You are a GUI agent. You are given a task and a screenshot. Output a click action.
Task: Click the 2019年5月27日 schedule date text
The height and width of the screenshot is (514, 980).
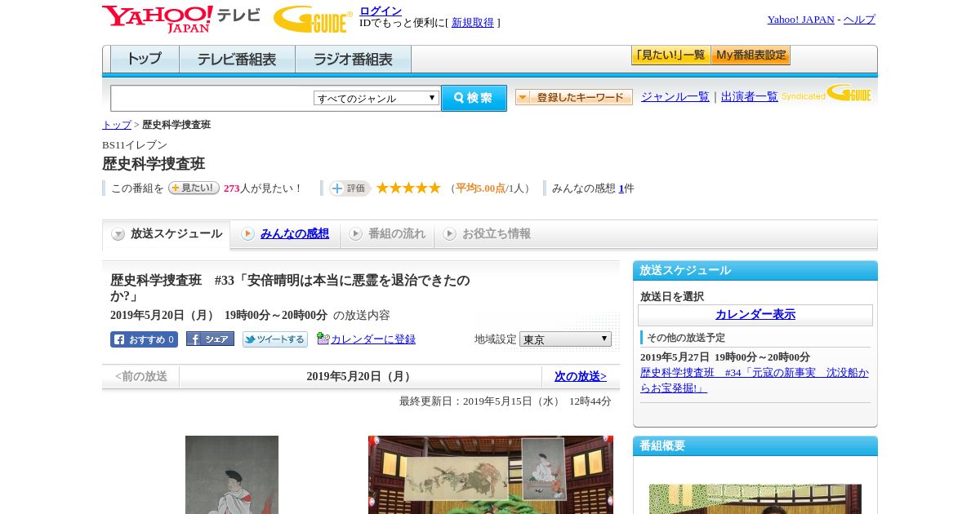coord(725,357)
